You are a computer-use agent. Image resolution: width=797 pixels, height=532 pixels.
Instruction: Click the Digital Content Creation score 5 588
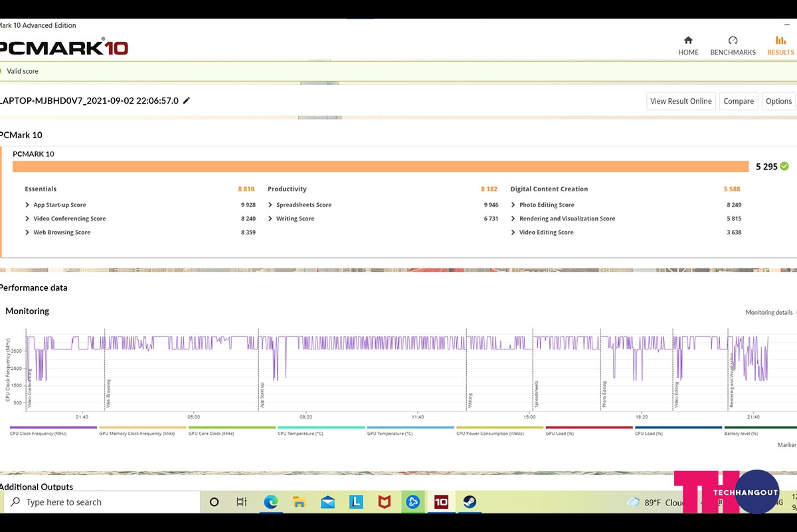tap(732, 189)
